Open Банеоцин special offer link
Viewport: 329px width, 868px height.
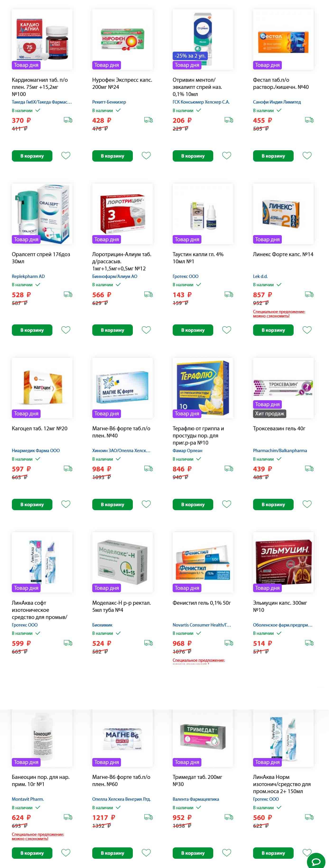coord(38,836)
